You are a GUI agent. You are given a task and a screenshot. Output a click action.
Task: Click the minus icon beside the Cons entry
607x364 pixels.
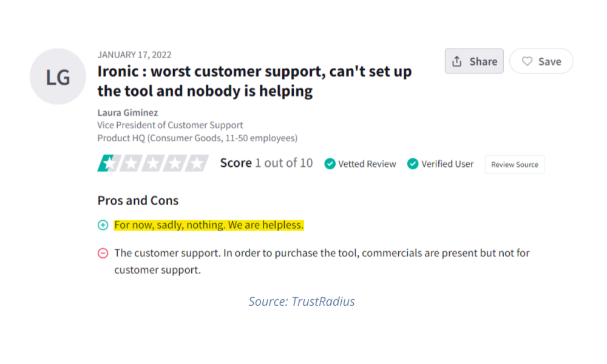click(x=102, y=253)
